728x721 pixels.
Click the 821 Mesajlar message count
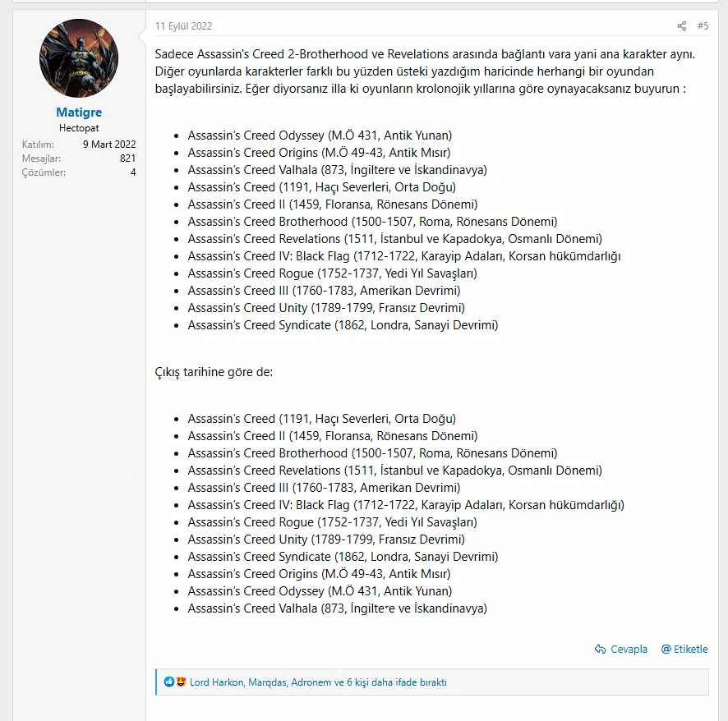pos(127,158)
